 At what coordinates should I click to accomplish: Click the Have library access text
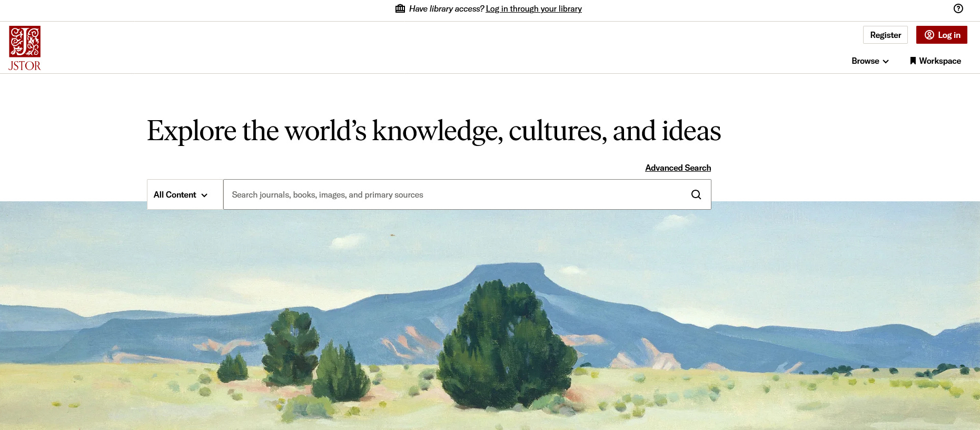[x=446, y=8]
